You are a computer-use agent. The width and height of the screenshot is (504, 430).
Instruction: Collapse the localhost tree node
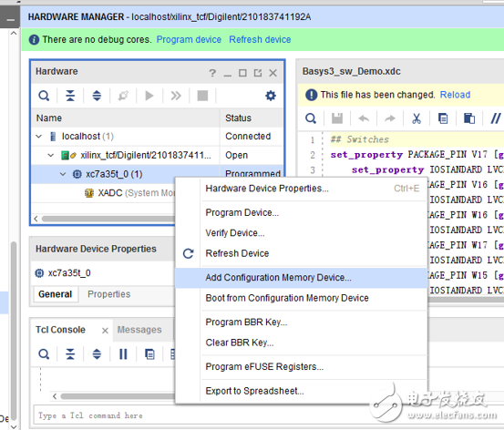point(39,137)
